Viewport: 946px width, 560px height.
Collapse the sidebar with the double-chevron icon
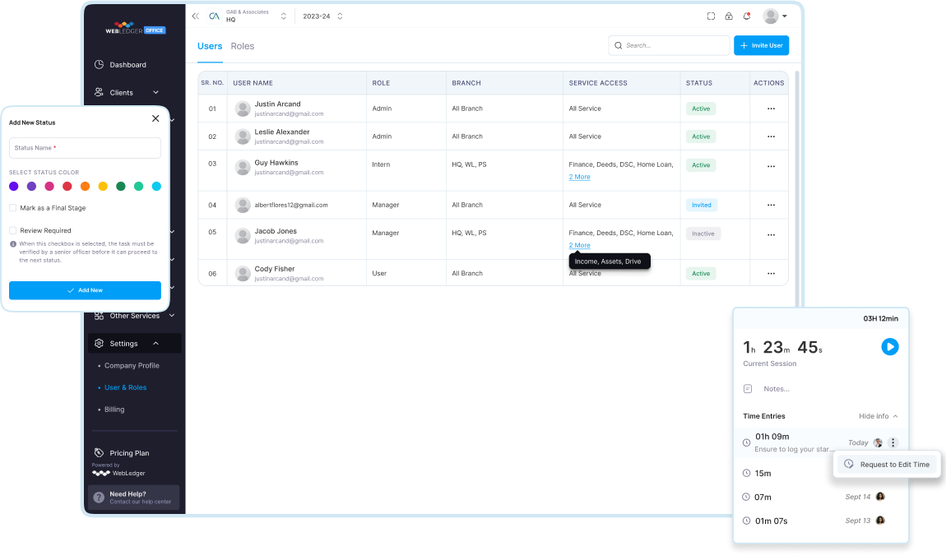point(195,15)
